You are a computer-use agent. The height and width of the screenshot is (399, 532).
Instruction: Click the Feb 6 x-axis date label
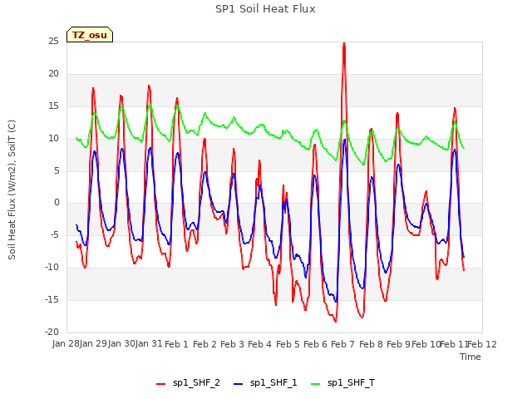[x=315, y=344]
